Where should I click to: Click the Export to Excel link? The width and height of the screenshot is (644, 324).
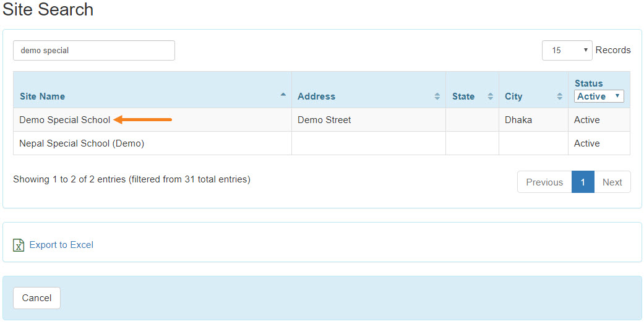pyautogui.click(x=61, y=245)
